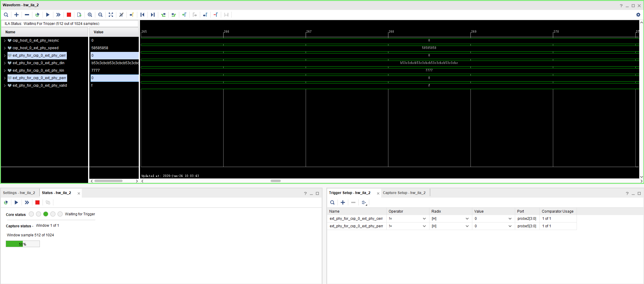Add a probe in the Trigger Setup toolbar
This screenshot has width=644, height=284.
tap(343, 202)
